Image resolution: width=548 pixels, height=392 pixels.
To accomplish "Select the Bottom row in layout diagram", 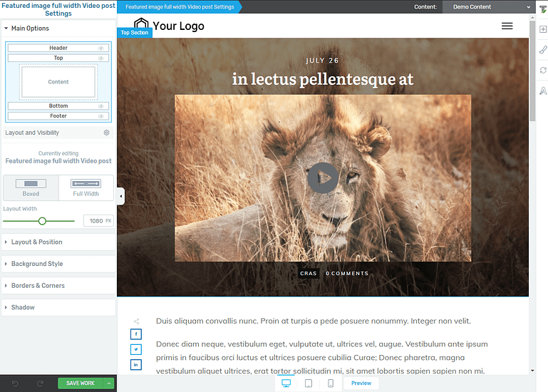I will point(58,106).
